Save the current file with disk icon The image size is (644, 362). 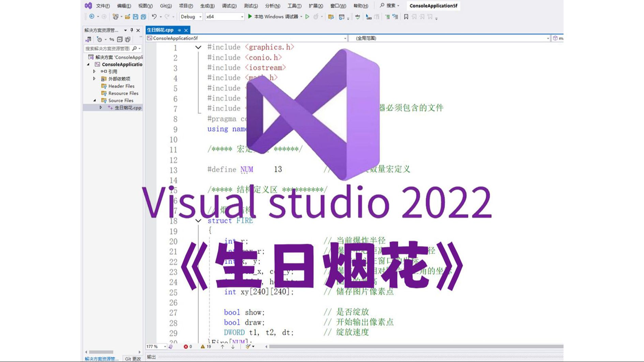tap(135, 16)
